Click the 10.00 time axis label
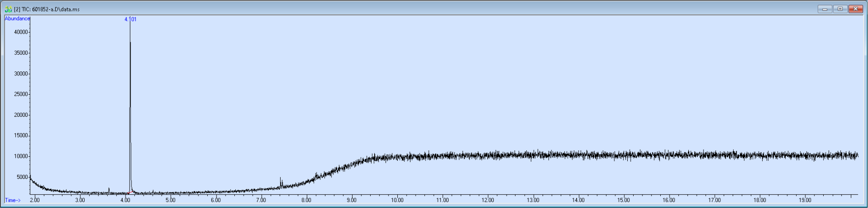The height and width of the screenshot is (208, 868). tap(397, 200)
